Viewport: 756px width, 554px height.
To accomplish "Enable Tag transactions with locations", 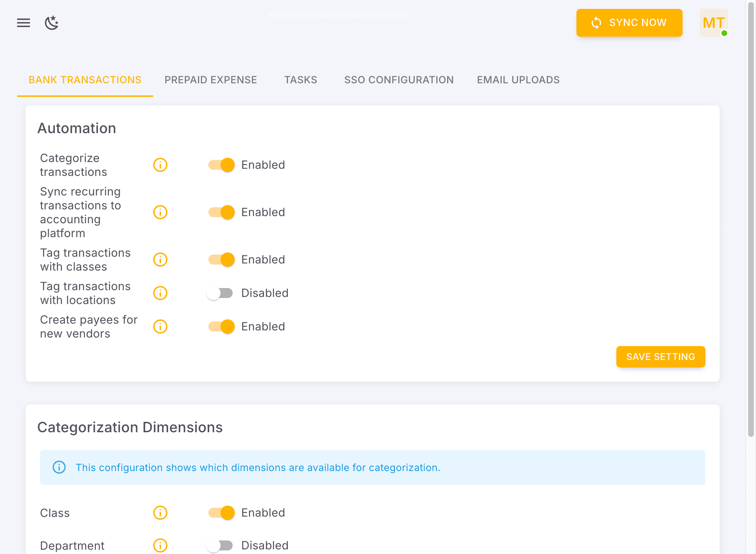I will click(220, 293).
